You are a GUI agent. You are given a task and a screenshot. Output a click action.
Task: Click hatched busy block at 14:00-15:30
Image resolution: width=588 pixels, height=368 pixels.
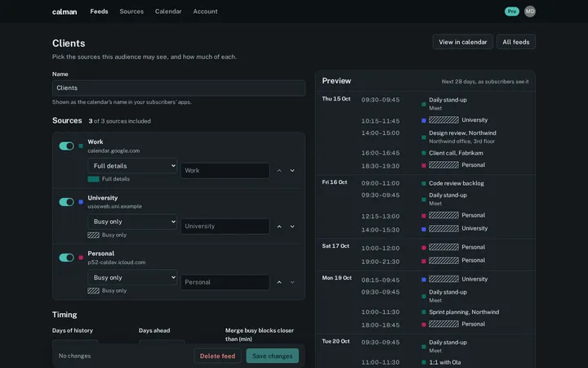[x=443, y=228]
